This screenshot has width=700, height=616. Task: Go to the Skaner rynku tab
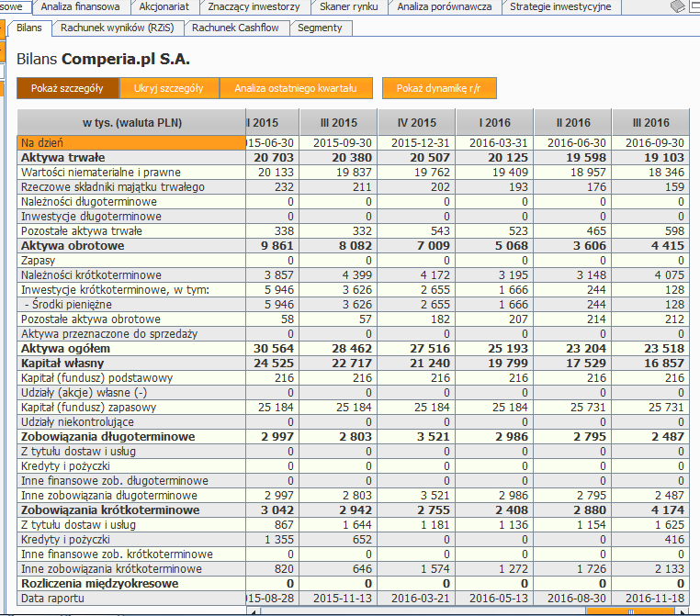349,6
